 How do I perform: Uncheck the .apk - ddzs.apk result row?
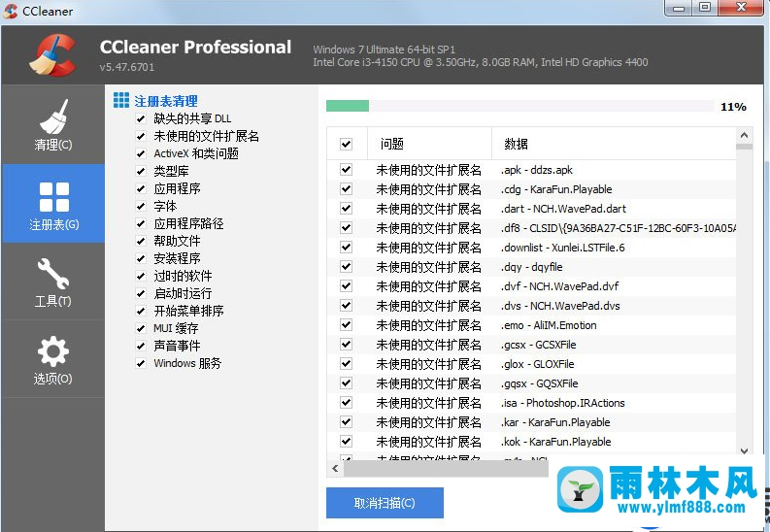coord(347,170)
